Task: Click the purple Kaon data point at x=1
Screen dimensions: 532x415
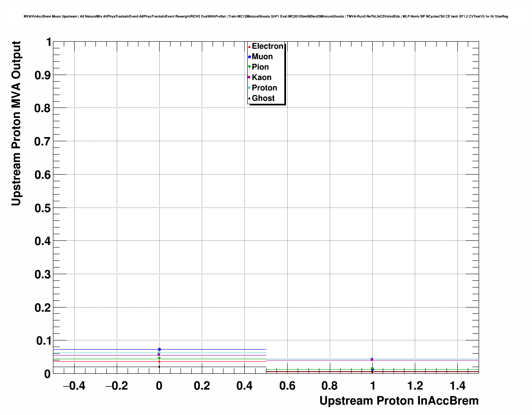Action: [x=372, y=359]
